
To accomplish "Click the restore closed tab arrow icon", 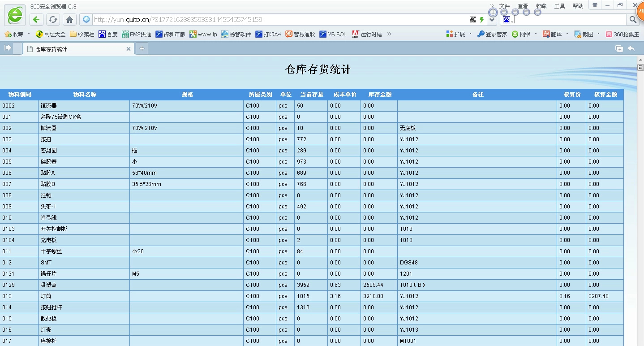I will pyautogui.click(x=631, y=48).
